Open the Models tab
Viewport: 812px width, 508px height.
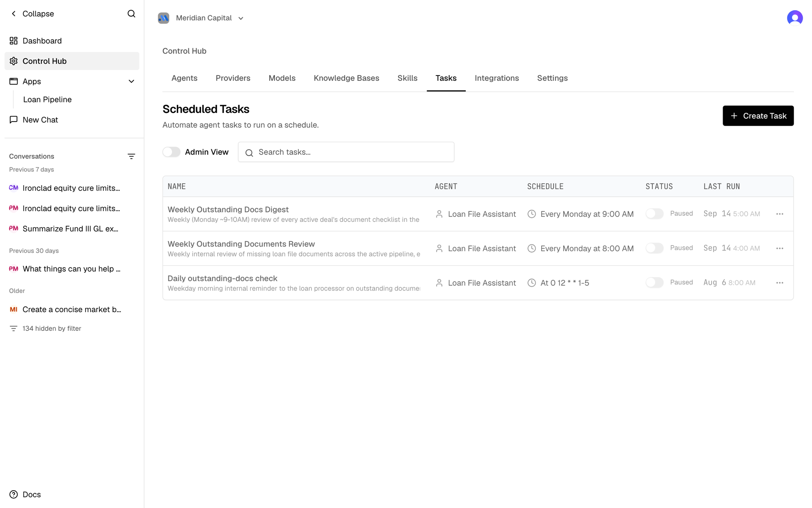tap(282, 78)
